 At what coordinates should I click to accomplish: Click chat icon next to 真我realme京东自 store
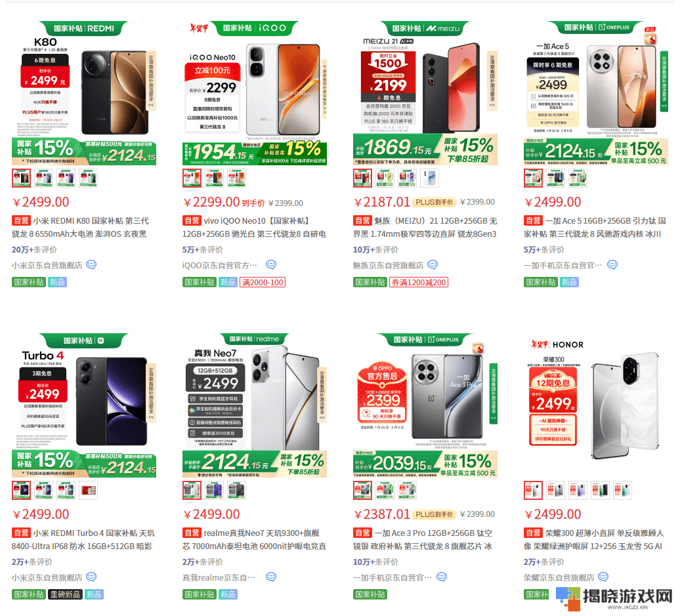tap(271, 577)
